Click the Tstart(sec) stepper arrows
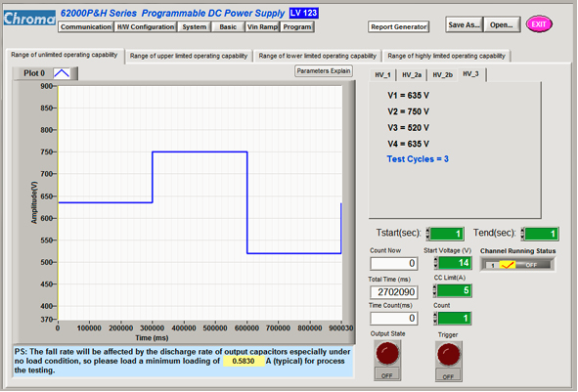578x392 pixels. click(428, 234)
